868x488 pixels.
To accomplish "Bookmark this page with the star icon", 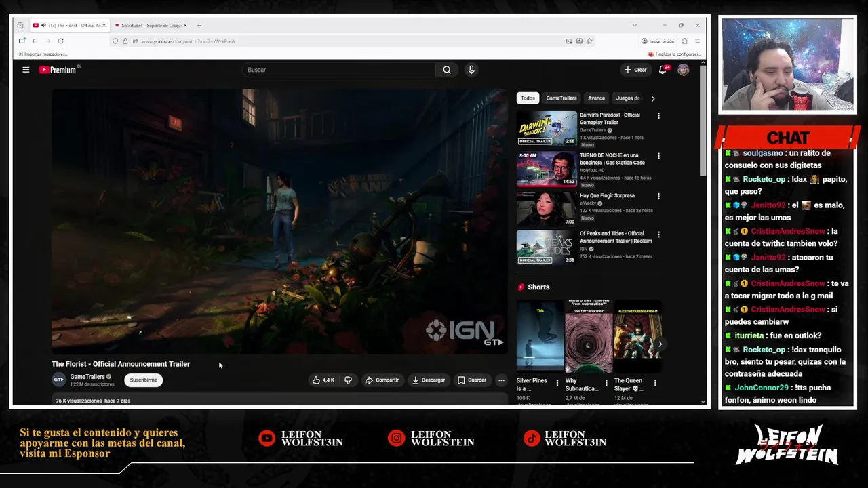I will click(x=589, y=41).
